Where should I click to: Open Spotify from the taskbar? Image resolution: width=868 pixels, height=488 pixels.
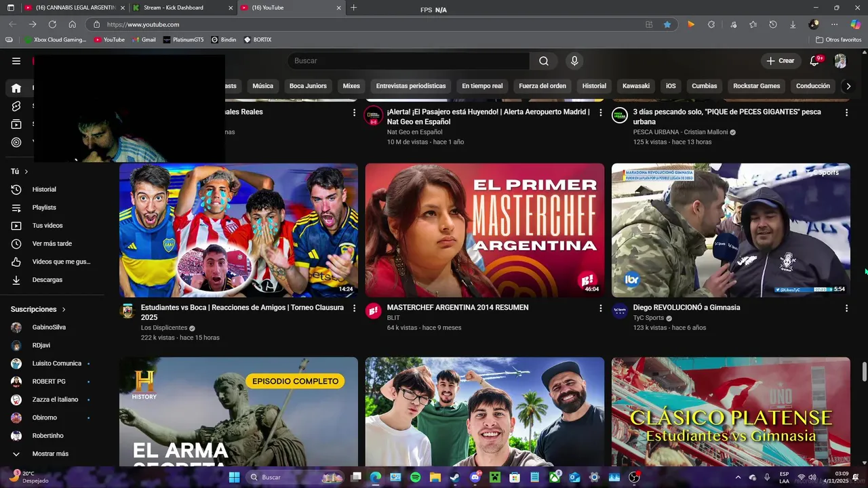click(416, 477)
